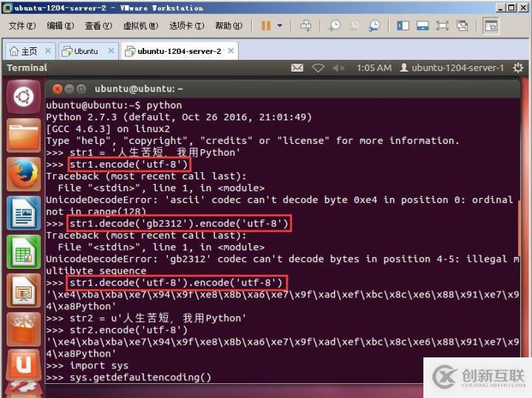Open Ubuntu Software Center launcher icon

(x=24, y=329)
